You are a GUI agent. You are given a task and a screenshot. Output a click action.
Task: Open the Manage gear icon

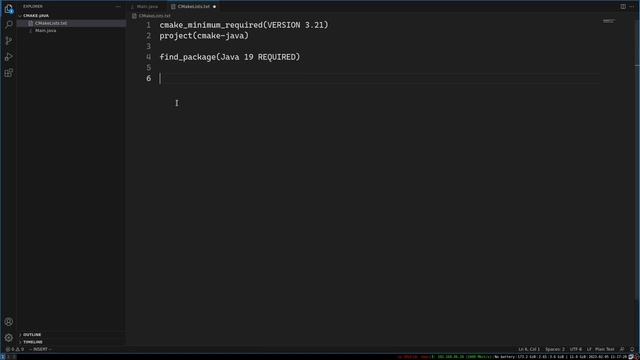(x=9, y=338)
